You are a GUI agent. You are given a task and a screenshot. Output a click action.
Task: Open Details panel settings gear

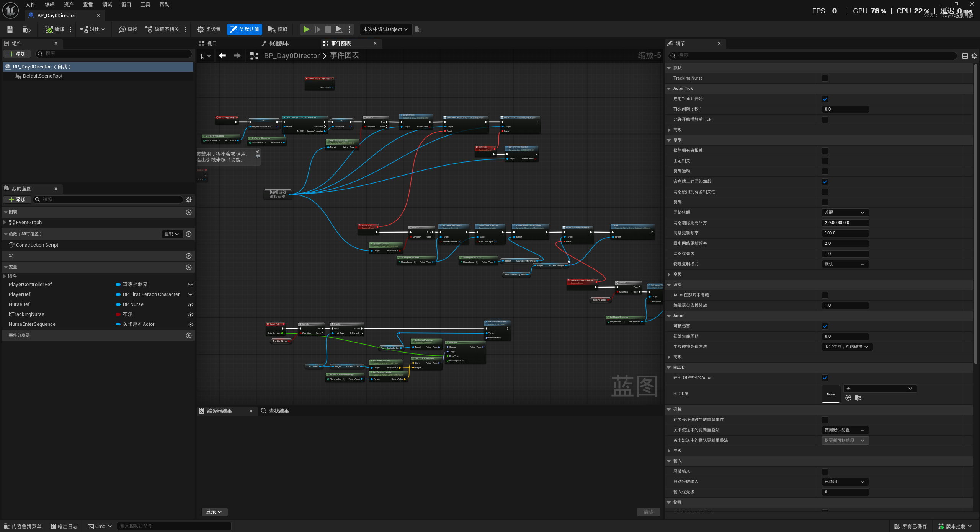pos(974,56)
